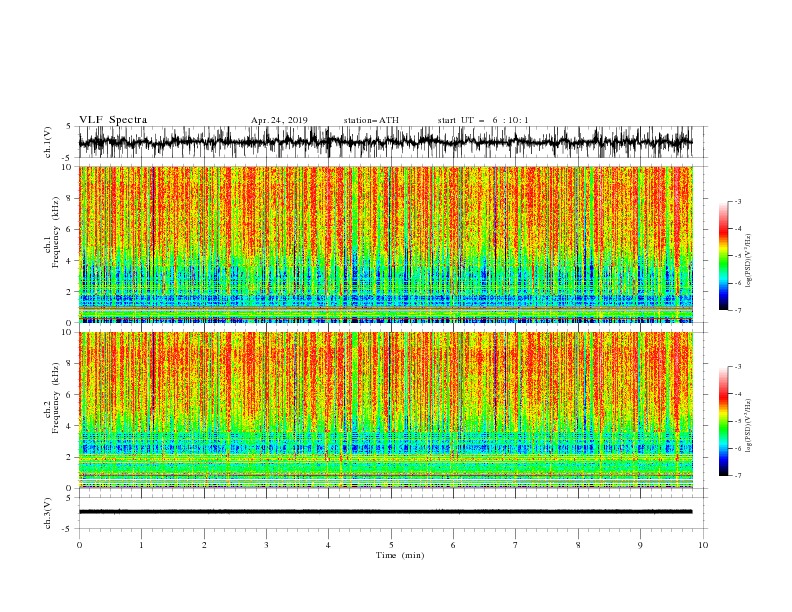Click time axis tick label "3"

[266, 545]
